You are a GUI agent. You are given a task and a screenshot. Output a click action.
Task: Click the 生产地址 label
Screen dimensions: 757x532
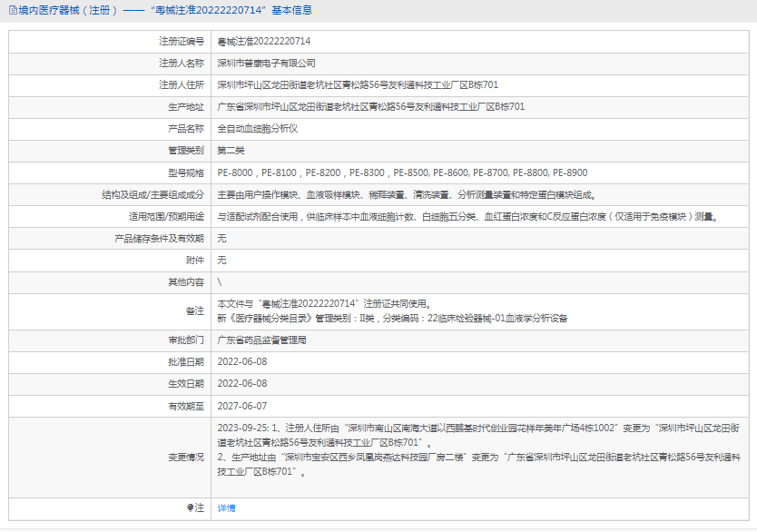click(x=186, y=107)
